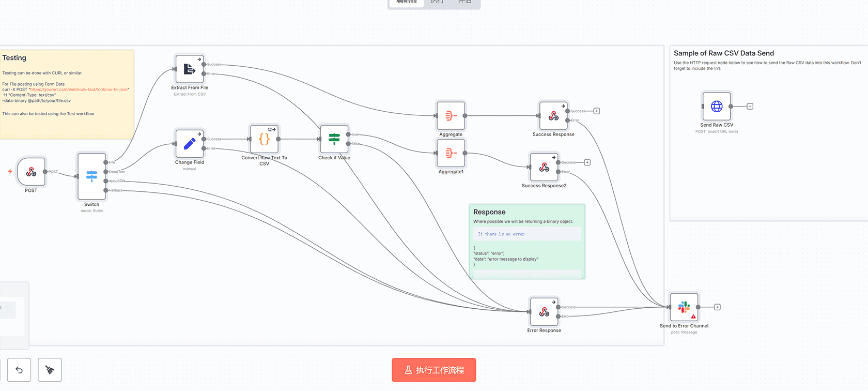This screenshot has height=391, width=868.
Task: Click the plus handle after Send Raw CSV
Action: [x=750, y=107]
